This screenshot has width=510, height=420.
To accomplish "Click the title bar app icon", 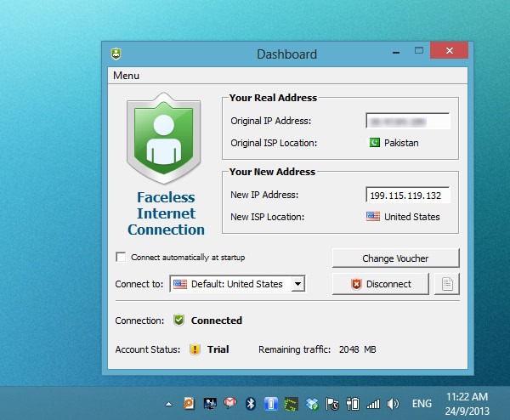I will click(116, 54).
